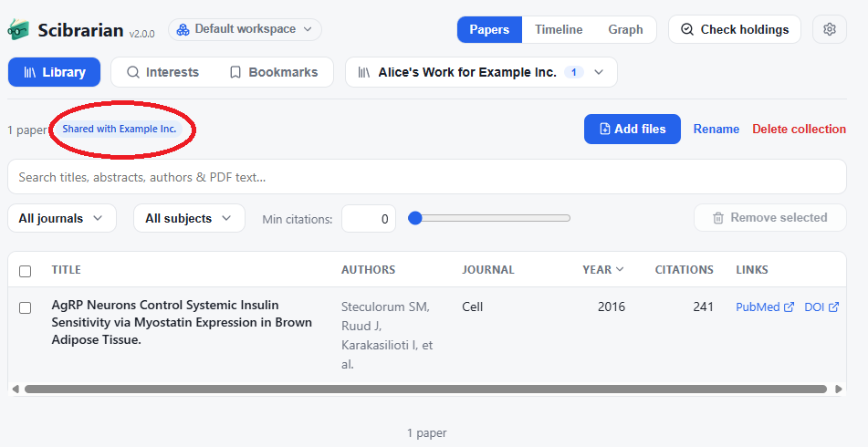Click the magnifier icon on Interests
868x447 pixels.
point(133,72)
